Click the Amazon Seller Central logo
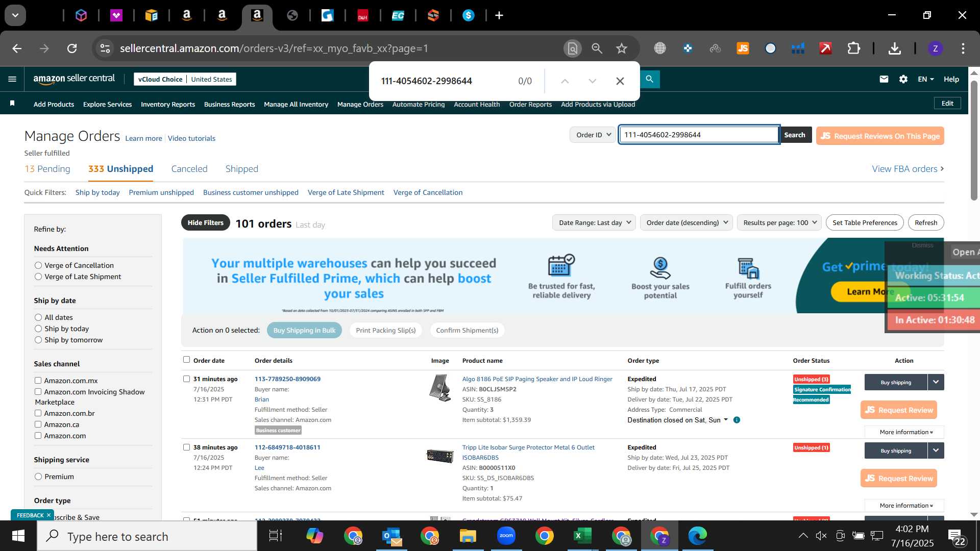 click(x=74, y=79)
